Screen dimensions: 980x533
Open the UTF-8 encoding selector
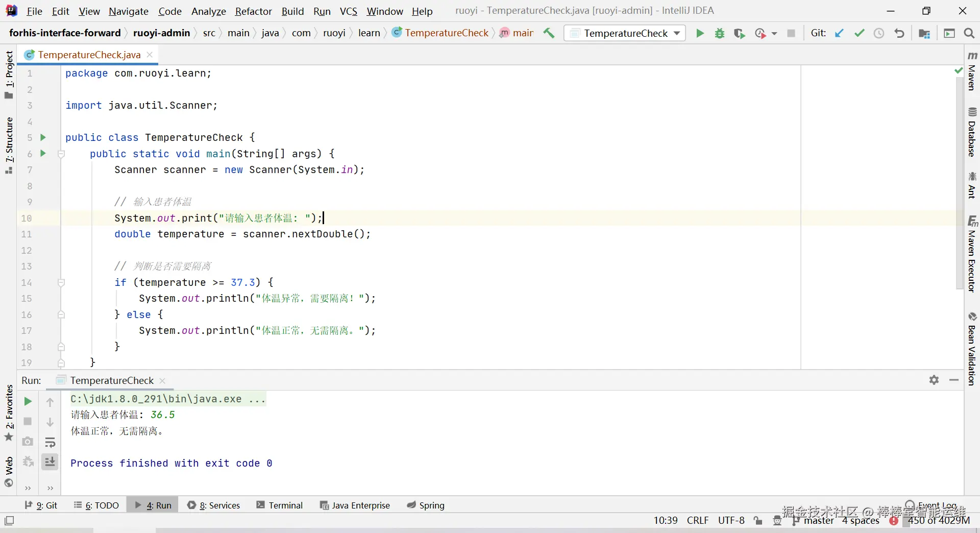(731, 520)
